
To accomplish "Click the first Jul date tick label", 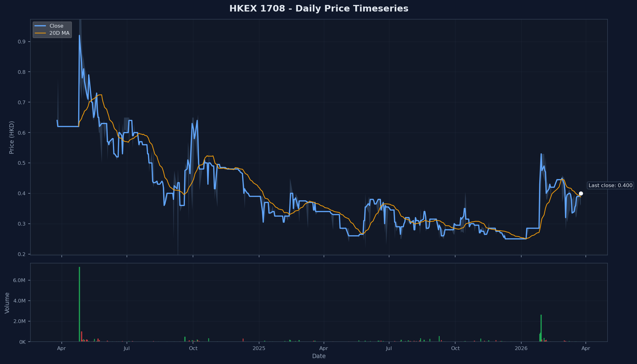I will pyautogui.click(x=127, y=348).
